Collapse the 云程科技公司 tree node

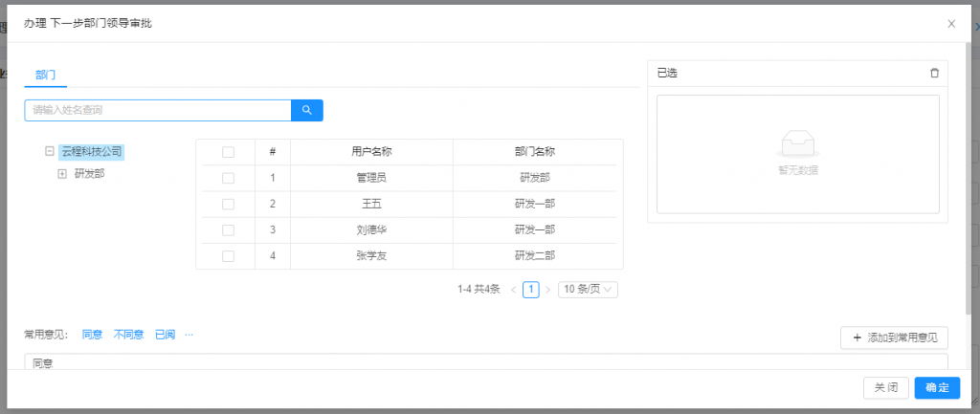coord(49,151)
